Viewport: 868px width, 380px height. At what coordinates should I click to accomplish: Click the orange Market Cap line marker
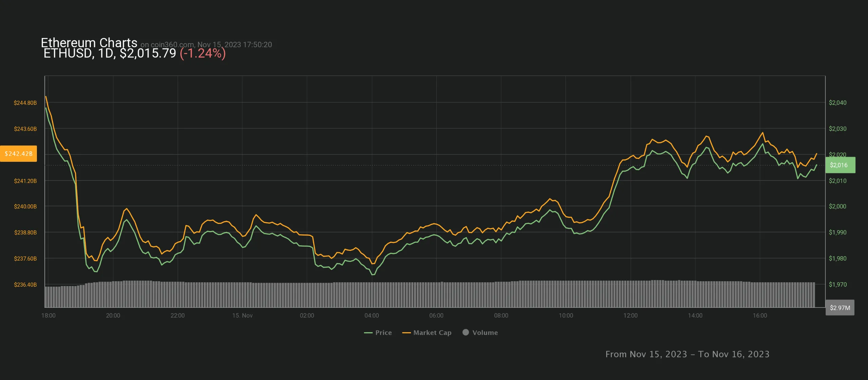406,333
